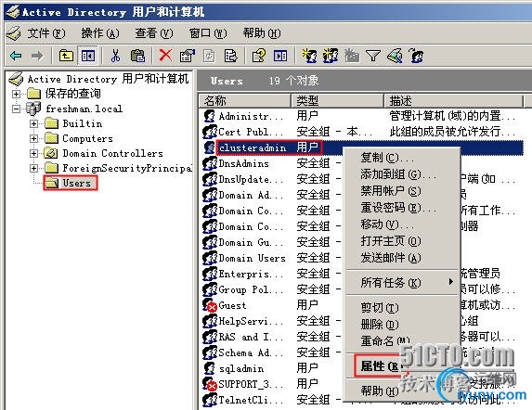
Task: Click the new organizational unit icon
Action: [x=352, y=56]
